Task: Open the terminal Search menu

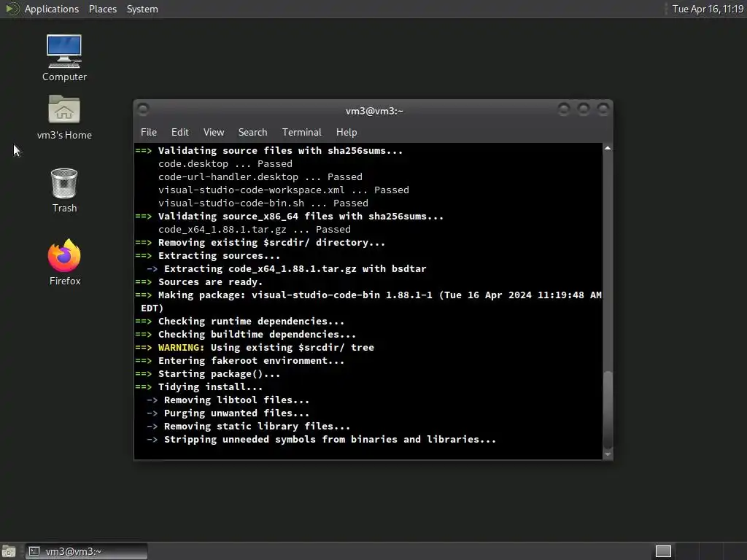Action: (252, 133)
